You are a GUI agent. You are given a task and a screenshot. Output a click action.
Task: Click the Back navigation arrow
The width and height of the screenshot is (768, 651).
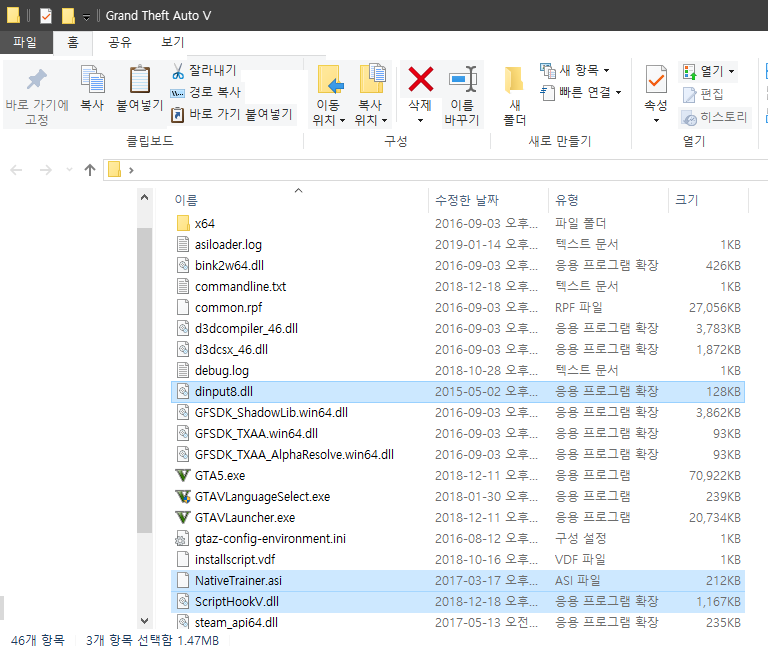16,170
